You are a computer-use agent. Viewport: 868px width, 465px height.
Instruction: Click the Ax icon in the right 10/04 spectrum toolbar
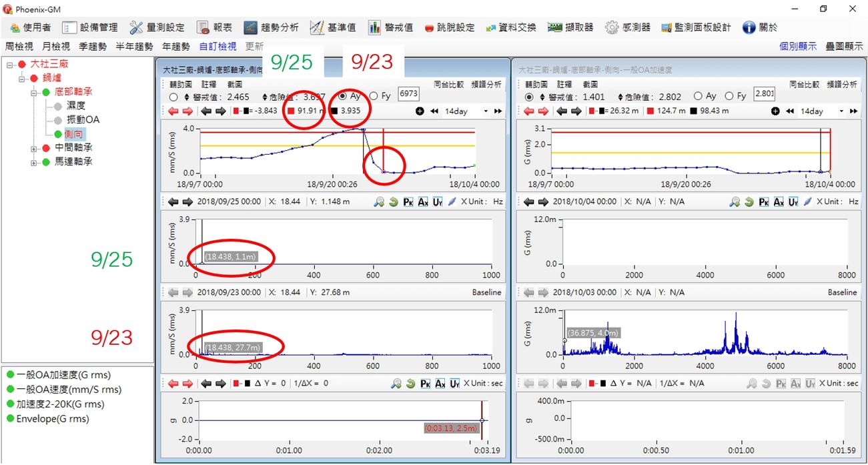click(x=778, y=201)
